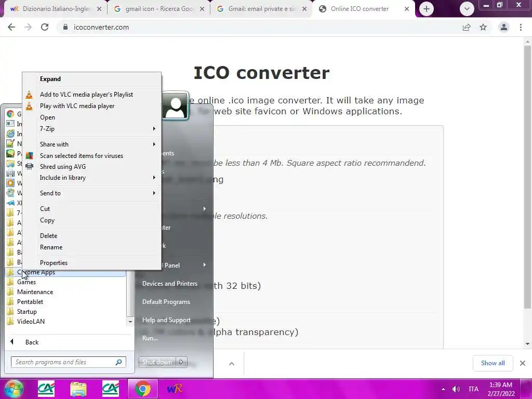Click the ITA language indicator
532x399 pixels.
[x=473, y=389]
